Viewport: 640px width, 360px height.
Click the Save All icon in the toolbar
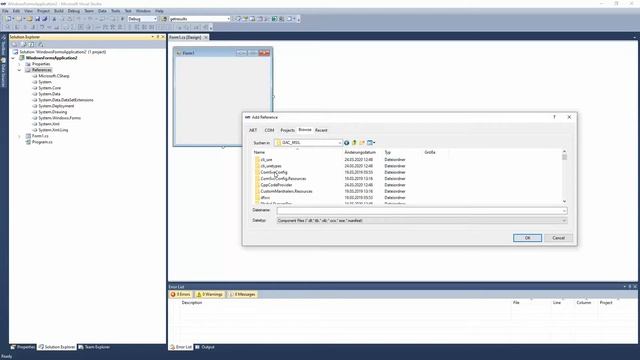click(44, 19)
